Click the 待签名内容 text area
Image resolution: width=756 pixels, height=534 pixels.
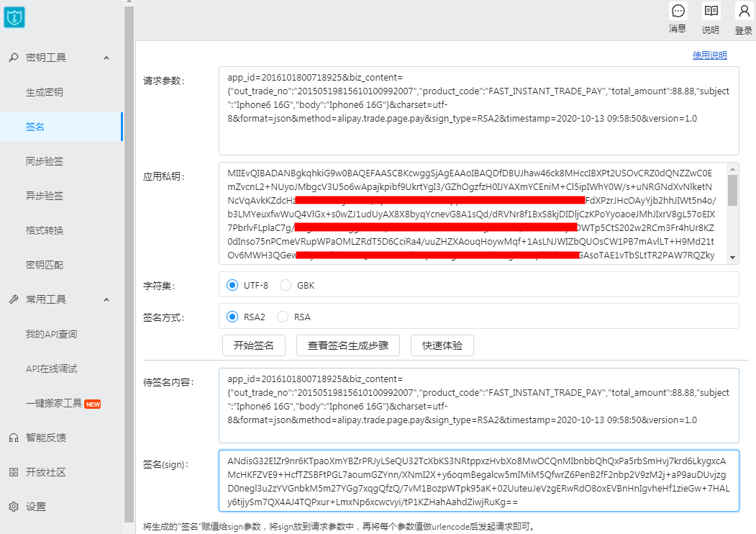point(479,406)
